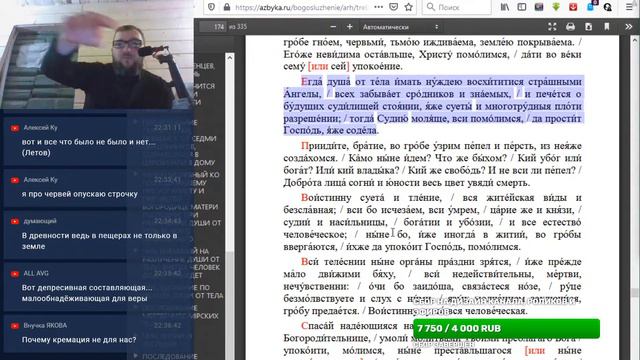Viewport: 640px width, 360px height.
Task: Click highlighted paragraph starting 'Егда душа от тела'
Action: pos(432,106)
